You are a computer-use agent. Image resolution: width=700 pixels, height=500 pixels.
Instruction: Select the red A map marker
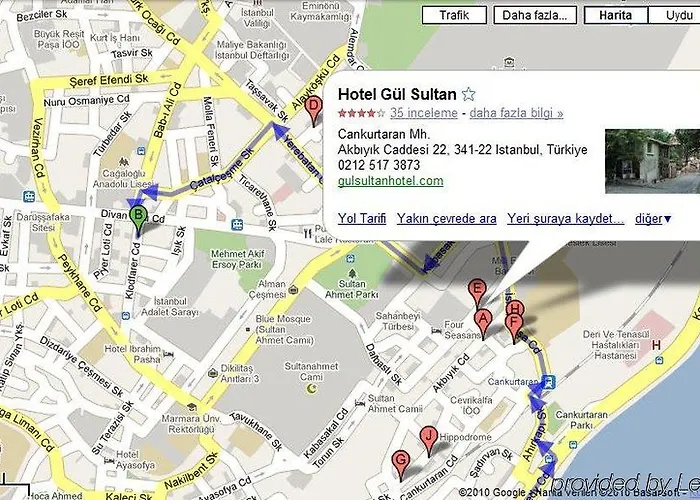point(483,322)
